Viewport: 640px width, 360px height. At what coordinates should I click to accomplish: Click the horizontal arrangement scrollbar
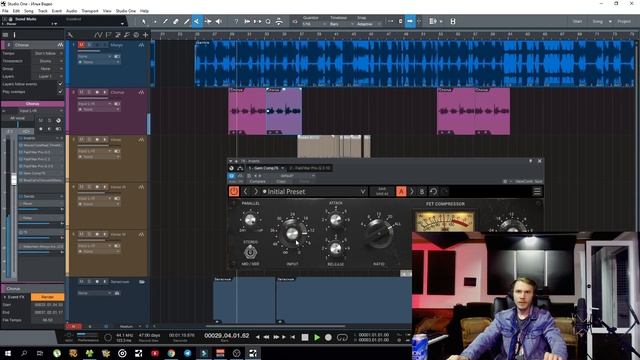click(x=276, y=326)
